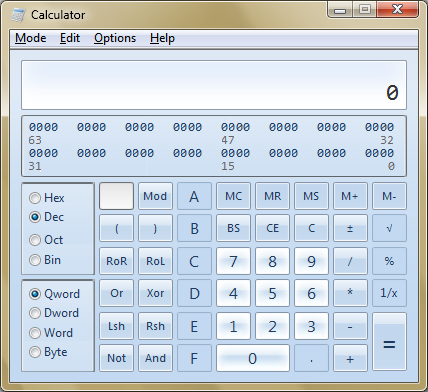Click the 1/x reciprocal button

(x=389, y=293)
